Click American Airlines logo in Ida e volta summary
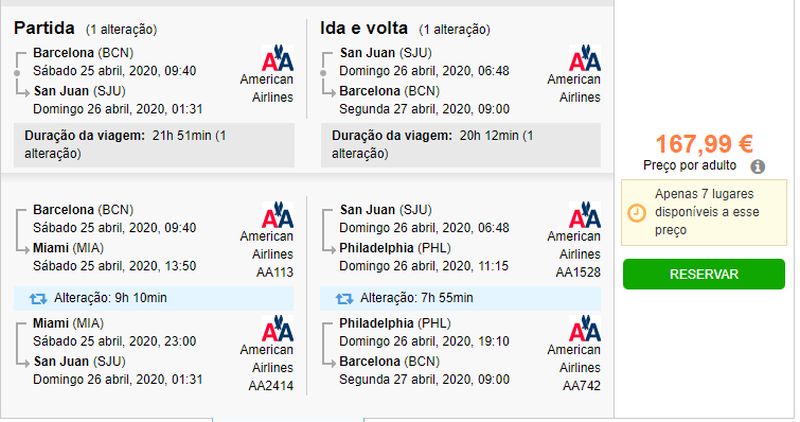 click(585, 58)
